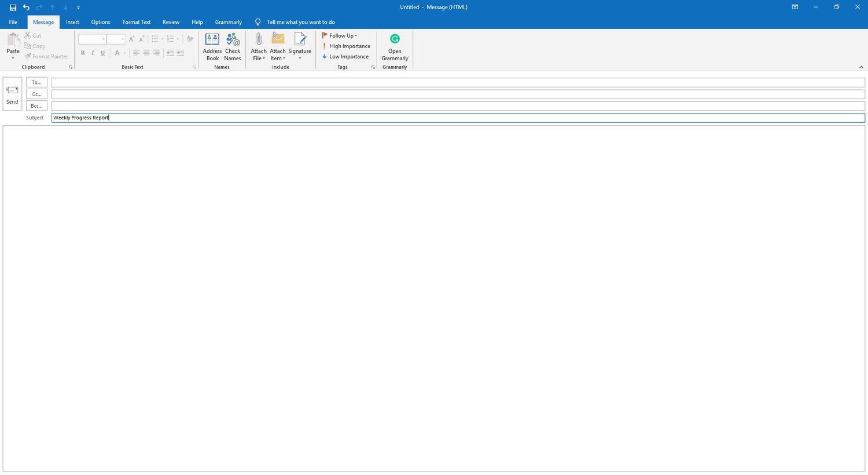Click inside the Subject text field
Image resolution: width=868 pixels, height=475 pixels.
[457, 118]
